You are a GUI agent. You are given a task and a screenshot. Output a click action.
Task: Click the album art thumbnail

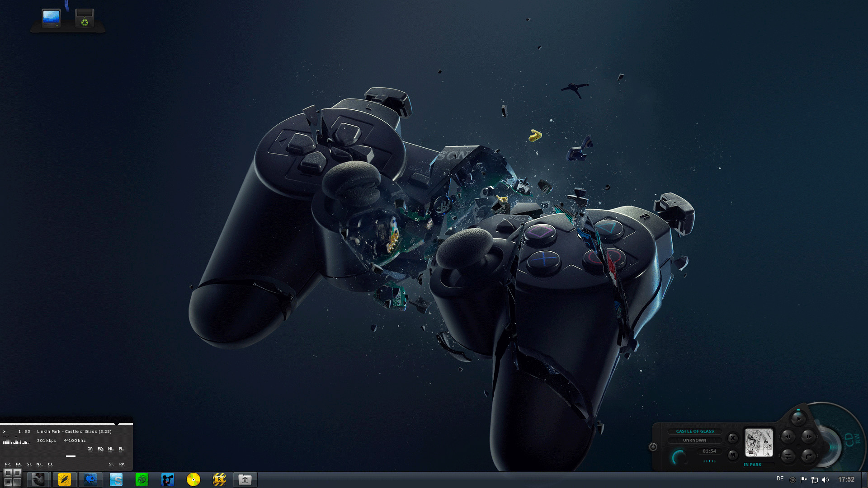[x=759, y=443]
